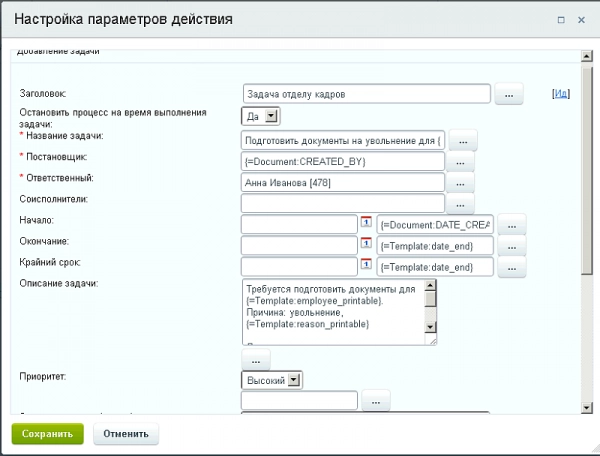Click the empty Соисполнители input field
600x456 pixels.
[342, 204]
